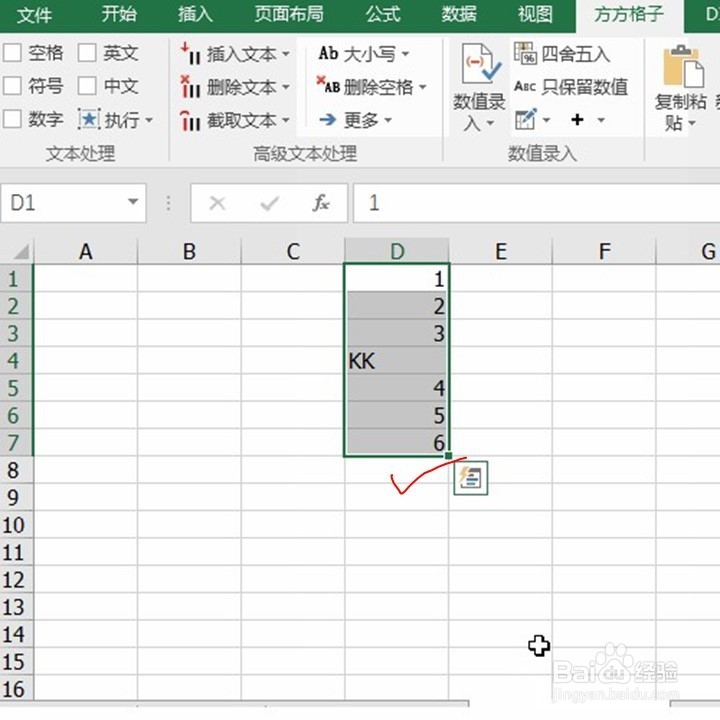Screen dimensions: 720x720
Task: Tick the 中文 checkbox
Action: click(x=87, y=86)
